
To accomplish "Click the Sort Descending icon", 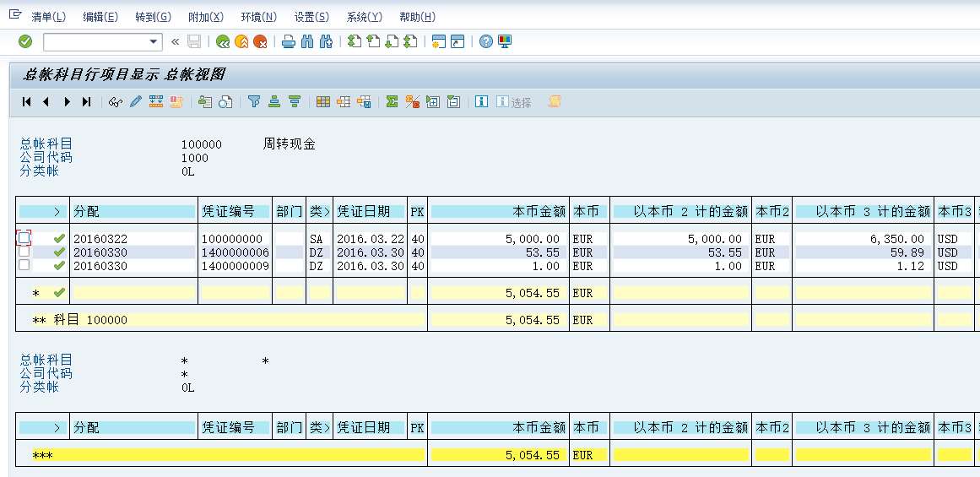I will [x=295, y=102].
